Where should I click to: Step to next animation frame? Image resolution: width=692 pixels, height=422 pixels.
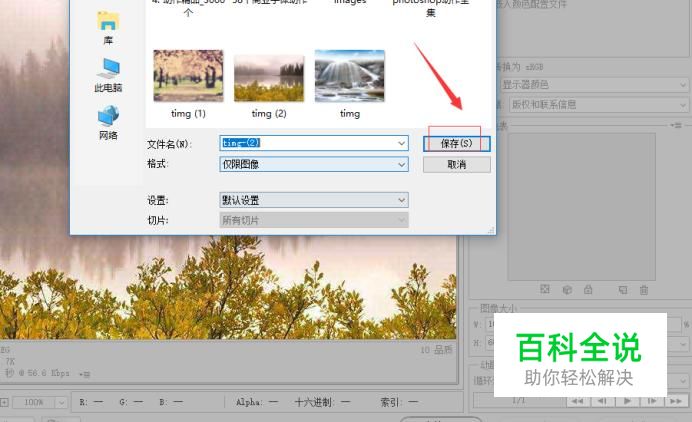point(651,401)
